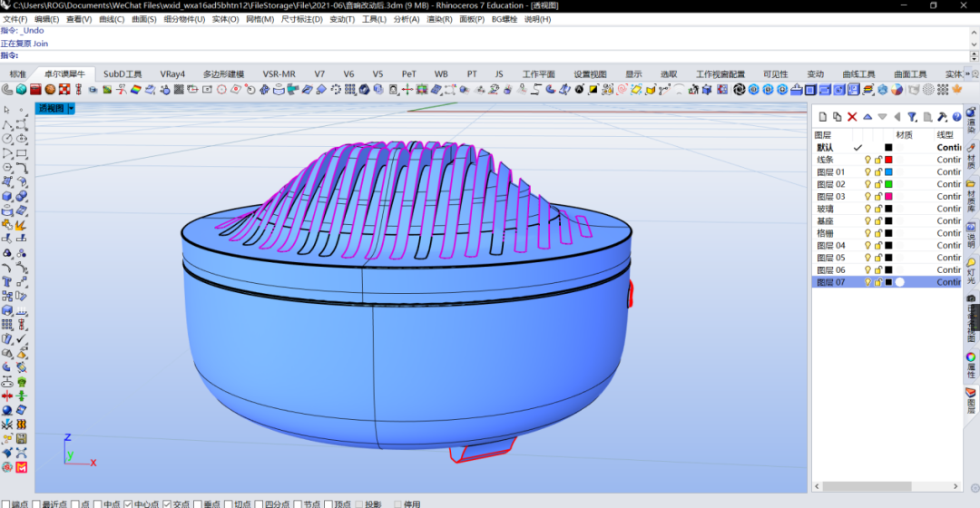Select the polyline tool in left sidebar
This screenshot has width=980, height=508.
pos(7,124)
